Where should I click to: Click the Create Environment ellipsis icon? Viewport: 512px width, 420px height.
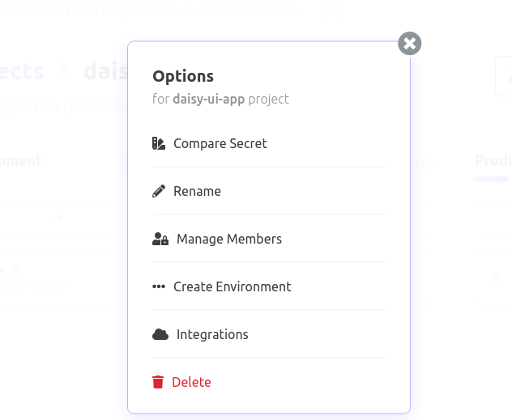coord(159,287)
